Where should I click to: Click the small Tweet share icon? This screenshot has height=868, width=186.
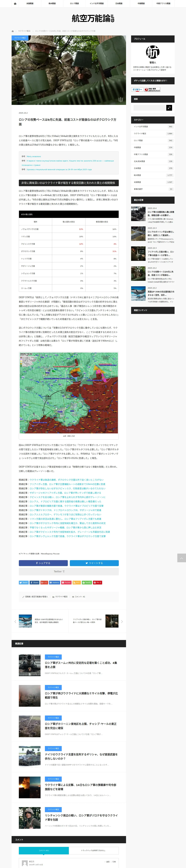pyautogui.click(x=24, y=583)
